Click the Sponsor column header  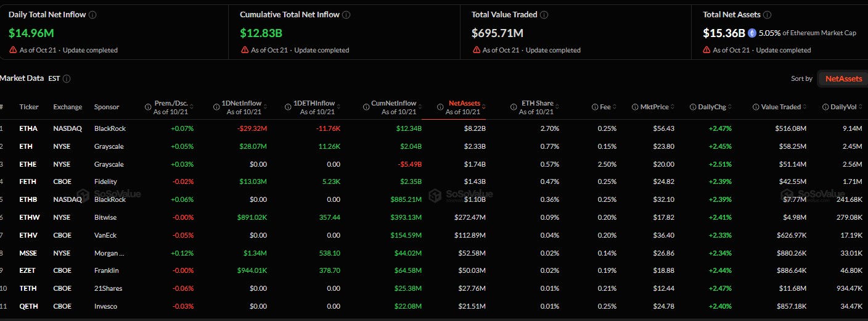coord(107,107)
